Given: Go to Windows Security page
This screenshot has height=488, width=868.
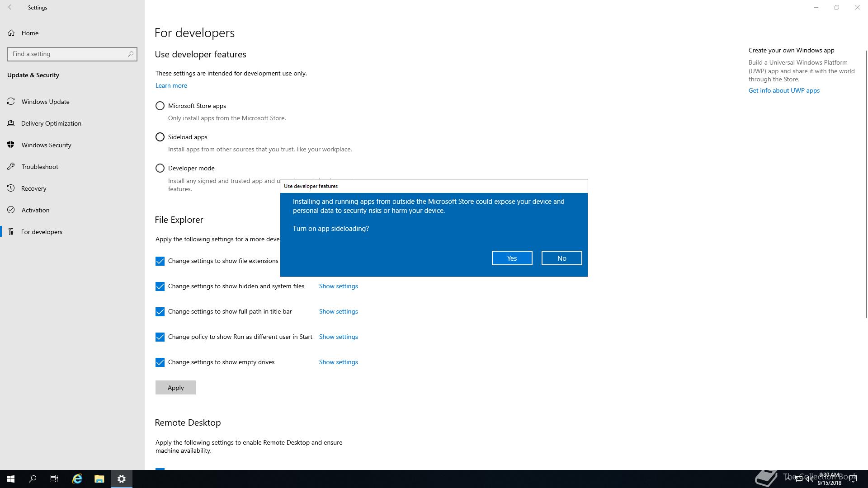Looking at the screenshot, I should point(72,145).
